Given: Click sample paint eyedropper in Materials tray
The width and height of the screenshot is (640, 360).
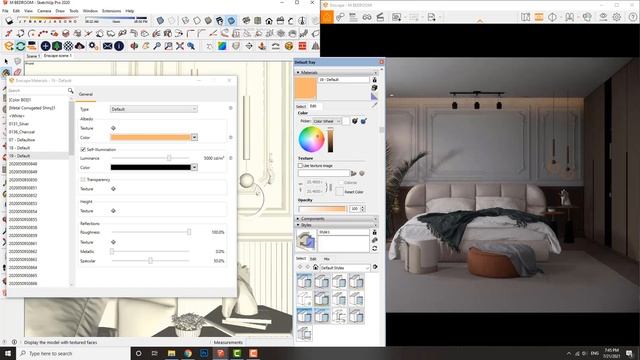Looking at the screenshot, I should [x=374, y=105].
